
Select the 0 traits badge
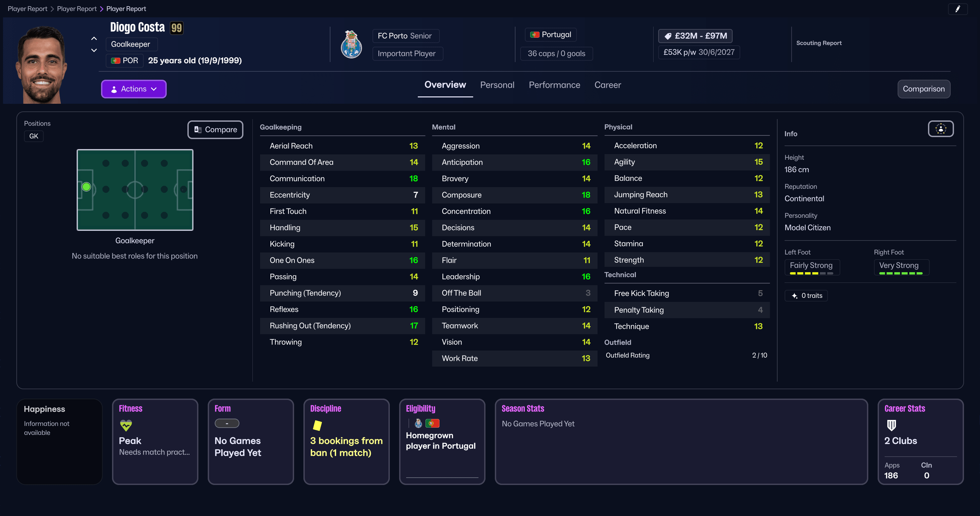click(x=806, y=295)
